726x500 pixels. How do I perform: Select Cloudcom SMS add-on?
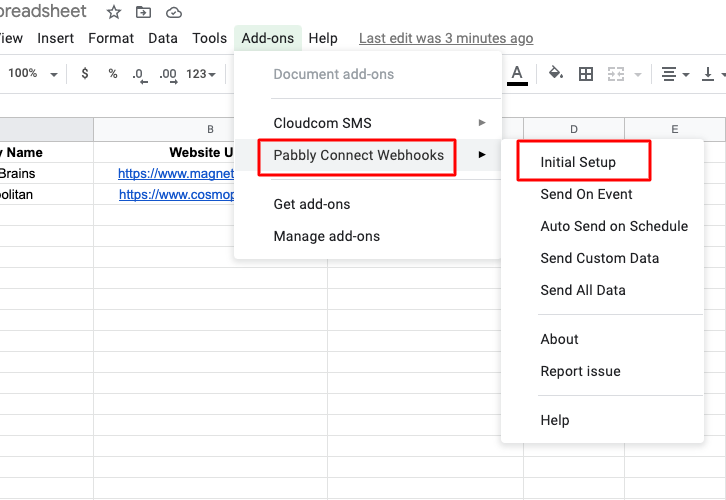(x=368, y=123)
